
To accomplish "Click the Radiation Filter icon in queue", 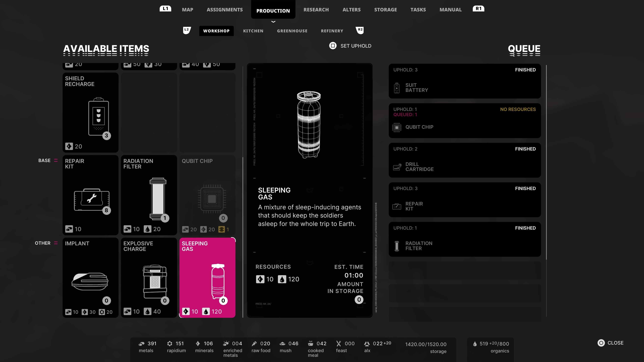I will [397, 246].
